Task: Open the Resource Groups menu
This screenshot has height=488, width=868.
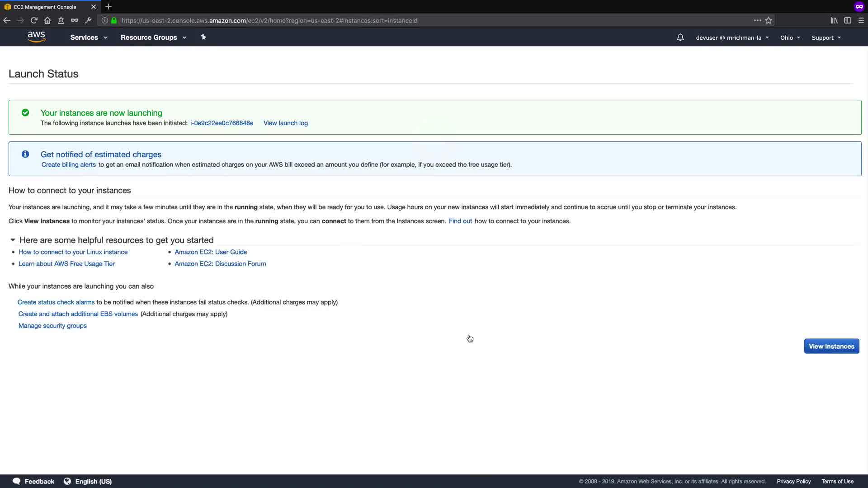Action: [x=153, y=38]
